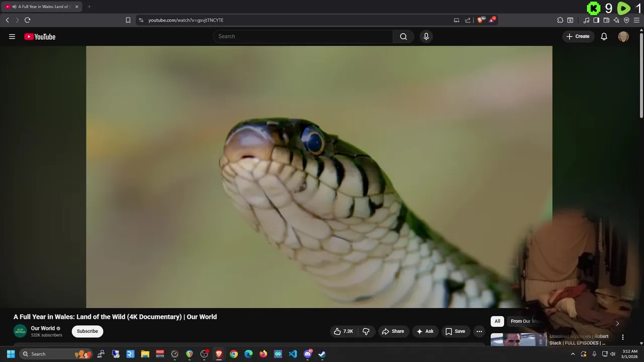Open the Brave playlist music note icon
644x362 pixels.
pyautogui.click(x=586, y=20)
